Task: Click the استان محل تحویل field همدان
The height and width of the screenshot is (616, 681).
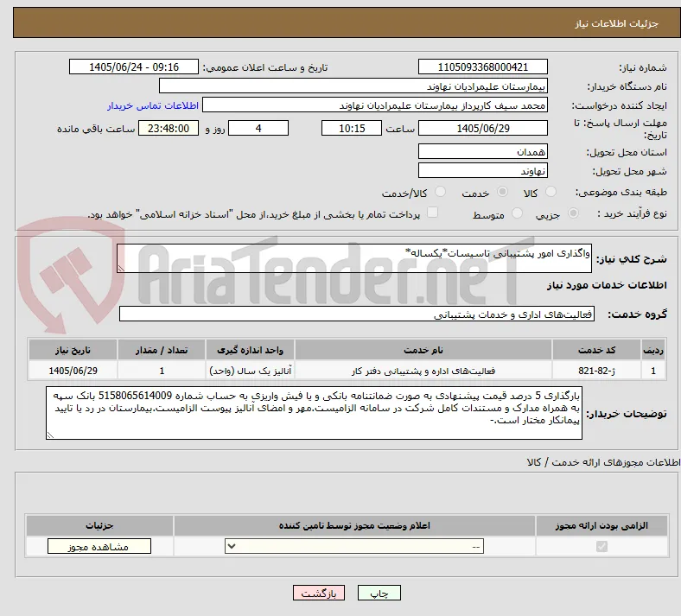Action: 482,151
